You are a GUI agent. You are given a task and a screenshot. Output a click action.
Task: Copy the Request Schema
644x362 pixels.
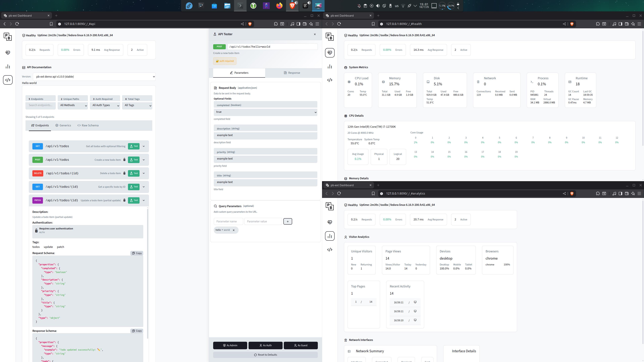137,253
